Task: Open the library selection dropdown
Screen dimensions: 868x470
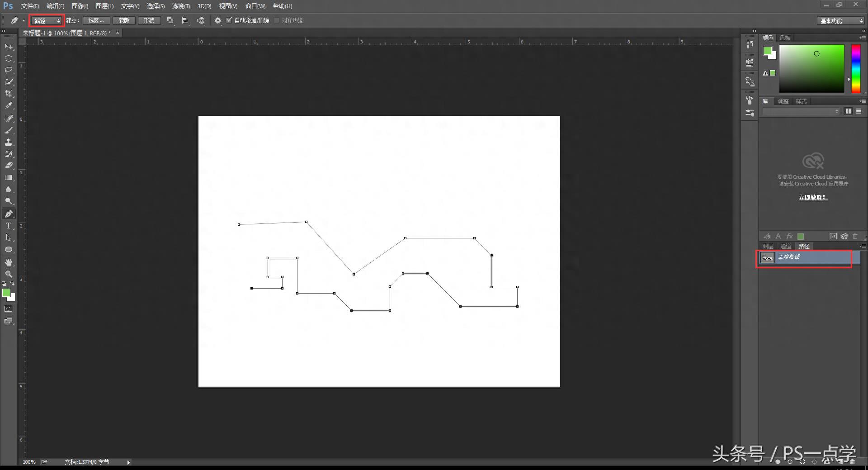Action: (x=801, y=111)
